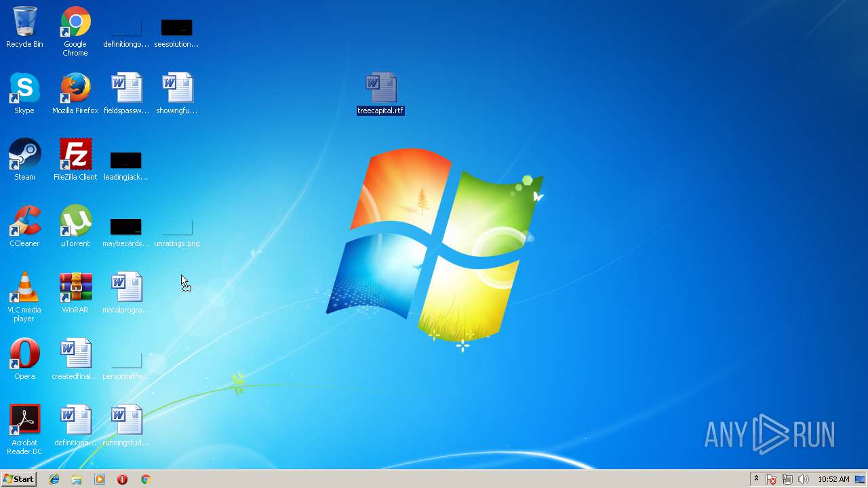Open Windows Explorer from the taskbar
This screenshot has height=488, width=868.
click(77, 479)
